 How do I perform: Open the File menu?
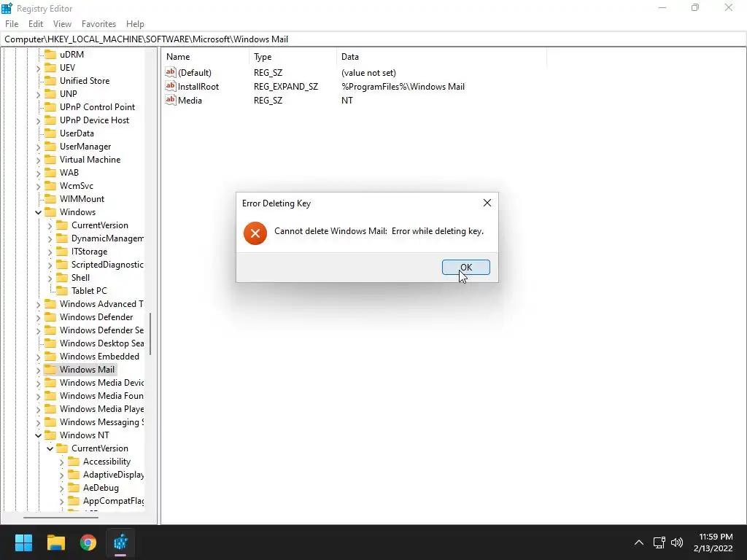click(x=12, y=24)
